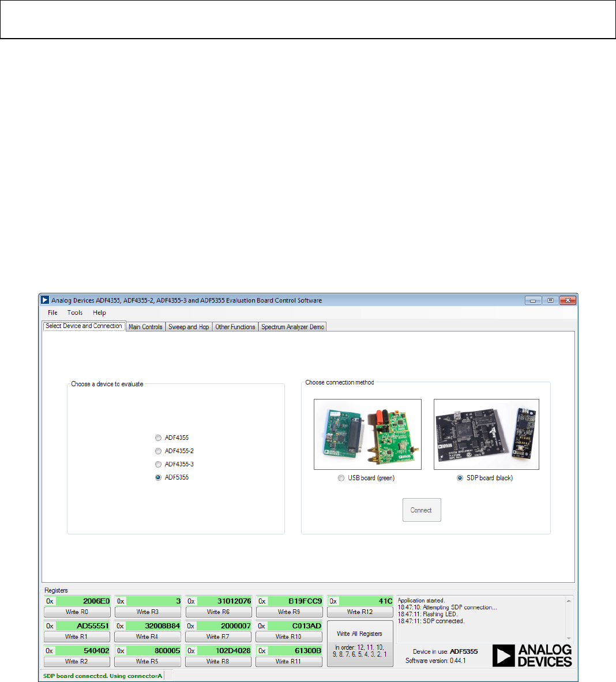Switch to the Main Controls tab
Image resolution: width=616 pixels, height=682 pixels.
click(x=145, y=327)
